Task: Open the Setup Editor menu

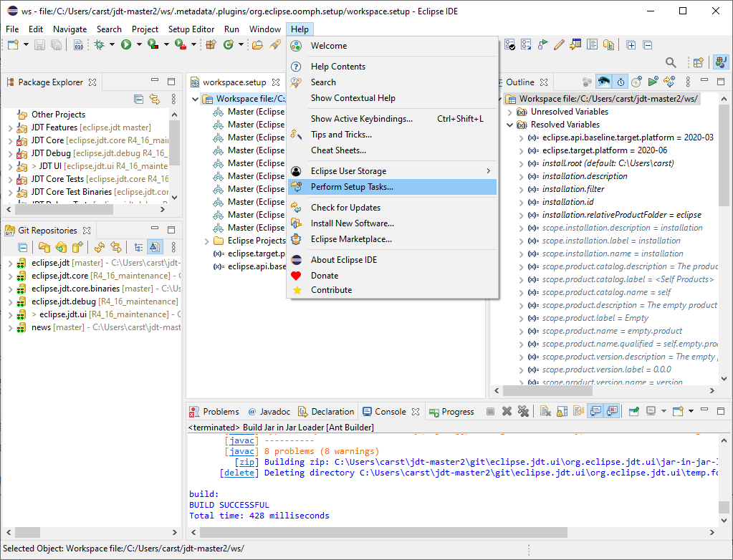Action: 191,29
